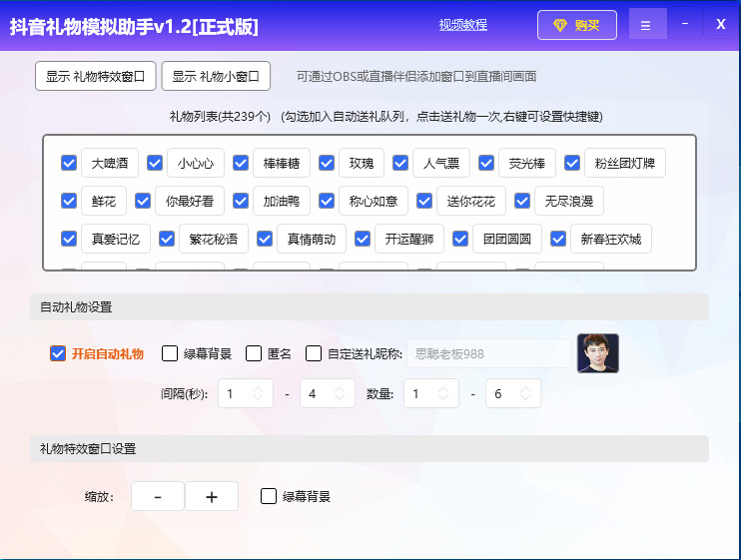Uncheck the 粉丝团灯牌 gift checkbox
Viewport: 741px width, 560px height.
(x=572, y=163)
